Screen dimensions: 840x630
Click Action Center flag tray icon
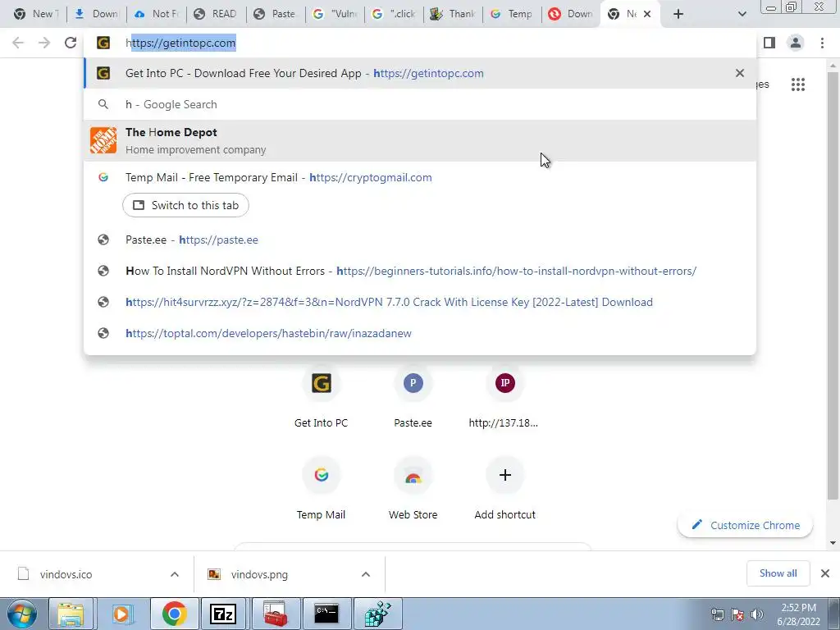tap(737, 614)
